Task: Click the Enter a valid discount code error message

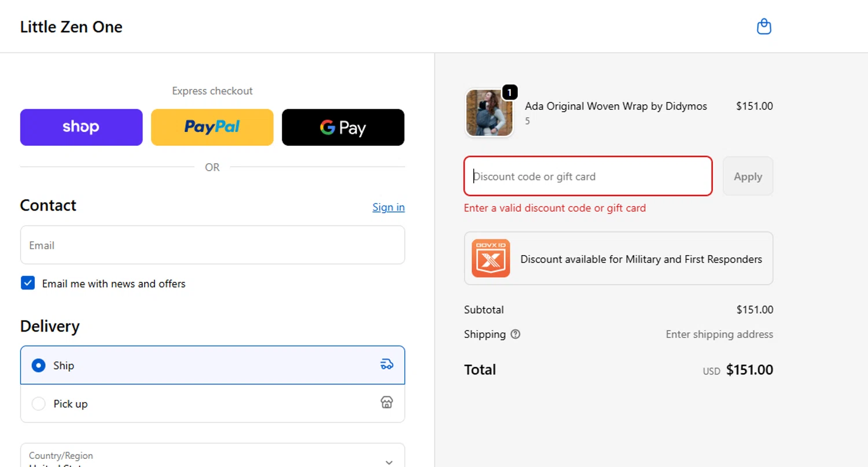Action: [555, 208]
